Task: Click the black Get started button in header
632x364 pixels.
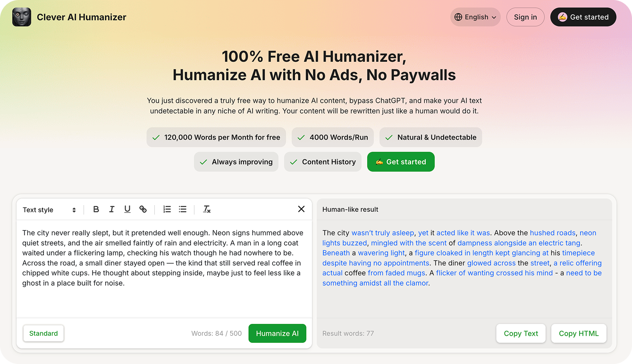Action: tap(583, 17)
